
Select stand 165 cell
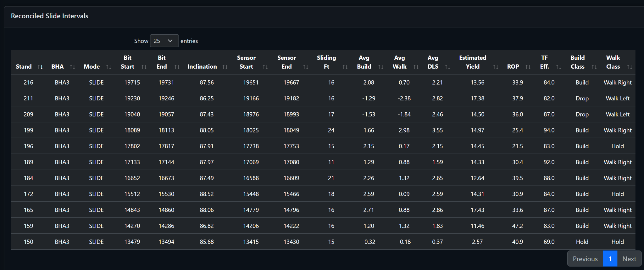(29, 210)
